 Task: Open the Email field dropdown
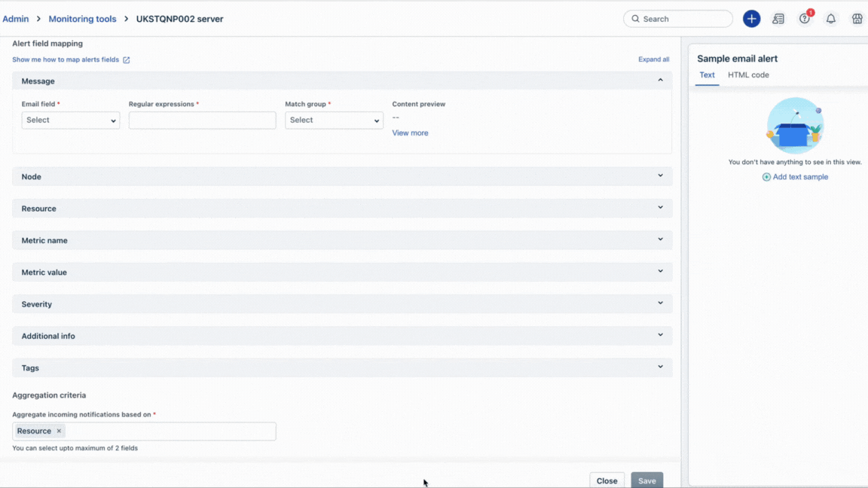tap(70, 120)
